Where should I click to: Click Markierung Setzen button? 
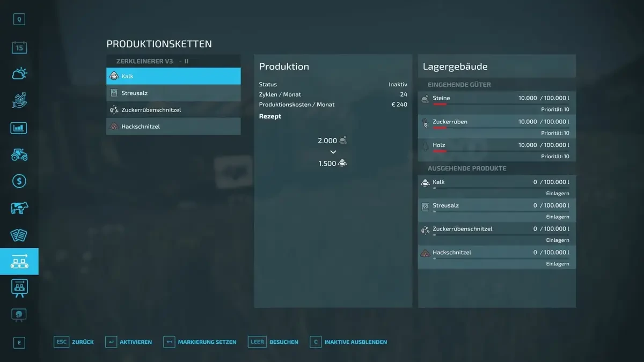[x=199, y=342]
